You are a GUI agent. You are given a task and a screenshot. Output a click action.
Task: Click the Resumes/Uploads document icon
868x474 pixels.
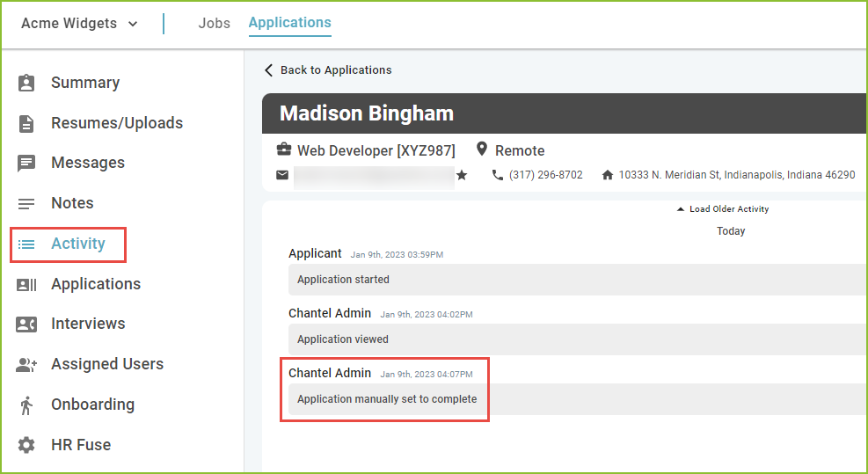click(x=26, y=123)
